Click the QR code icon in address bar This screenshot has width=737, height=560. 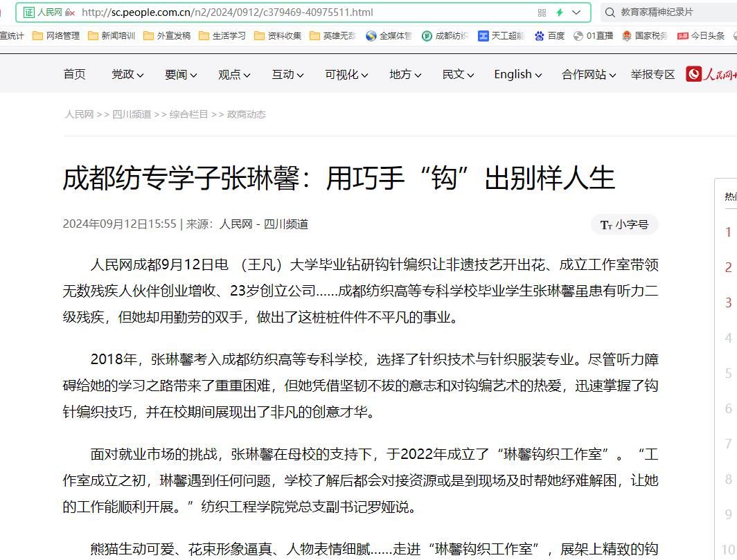tap(542, 12)
